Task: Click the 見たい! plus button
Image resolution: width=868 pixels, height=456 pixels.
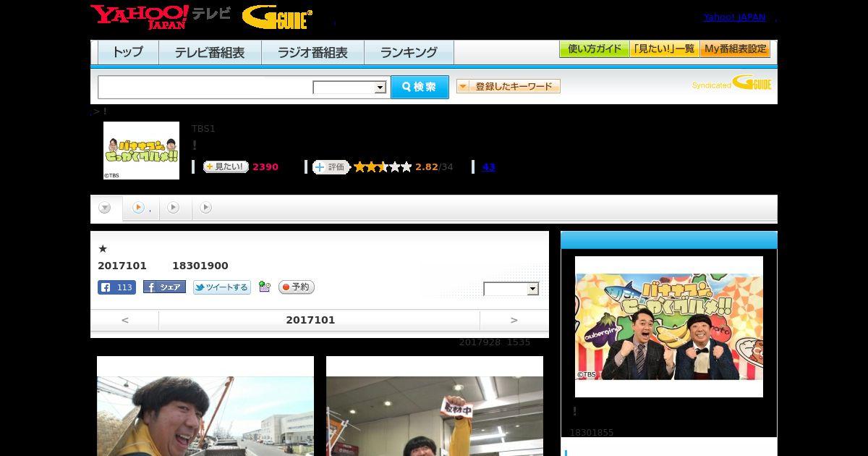Action: point(226,167)
